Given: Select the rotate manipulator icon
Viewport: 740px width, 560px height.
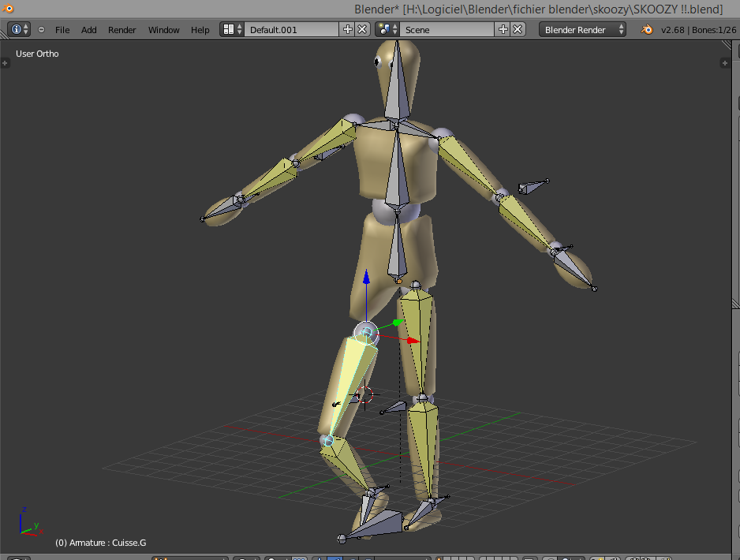Looking at the screenshot, I should coord(350,558).
